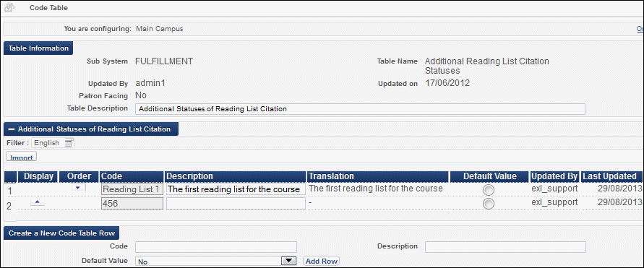The width and height of the screenshot is (644, 268).
Task: Click the Import button
Action: pos(22,157)
